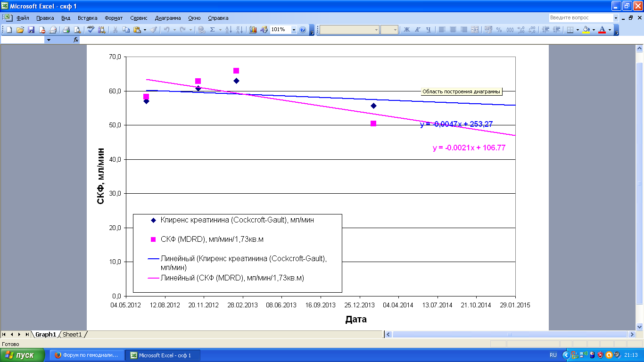This screenshot has height=362, width=644.
Task: Open Excel Help question mark icon
Action: [303, 30]
